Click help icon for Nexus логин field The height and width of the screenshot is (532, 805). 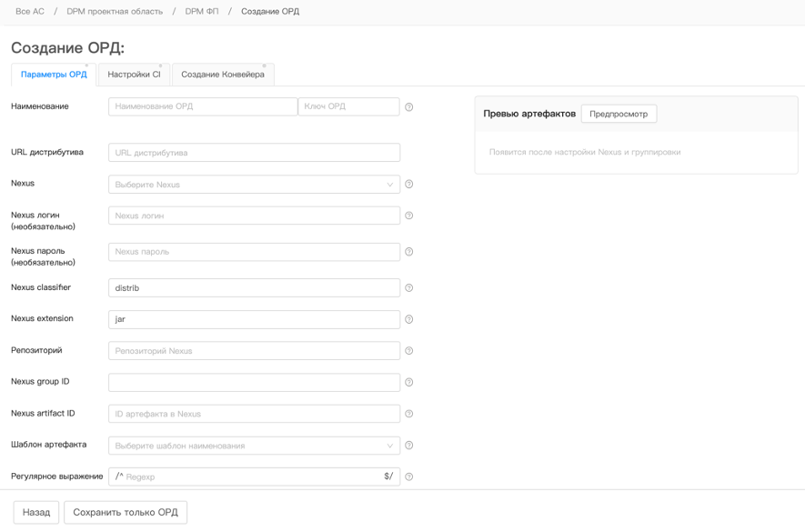coord(409,216)
